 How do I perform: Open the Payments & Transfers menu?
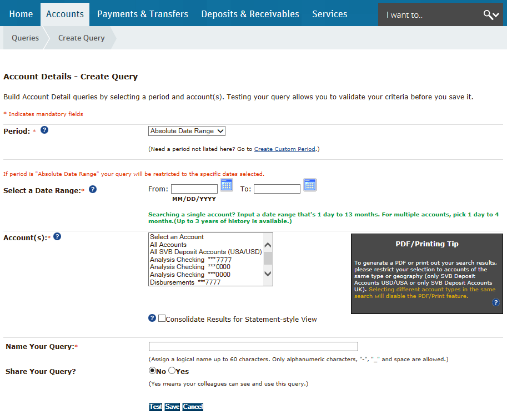(142, 14)
